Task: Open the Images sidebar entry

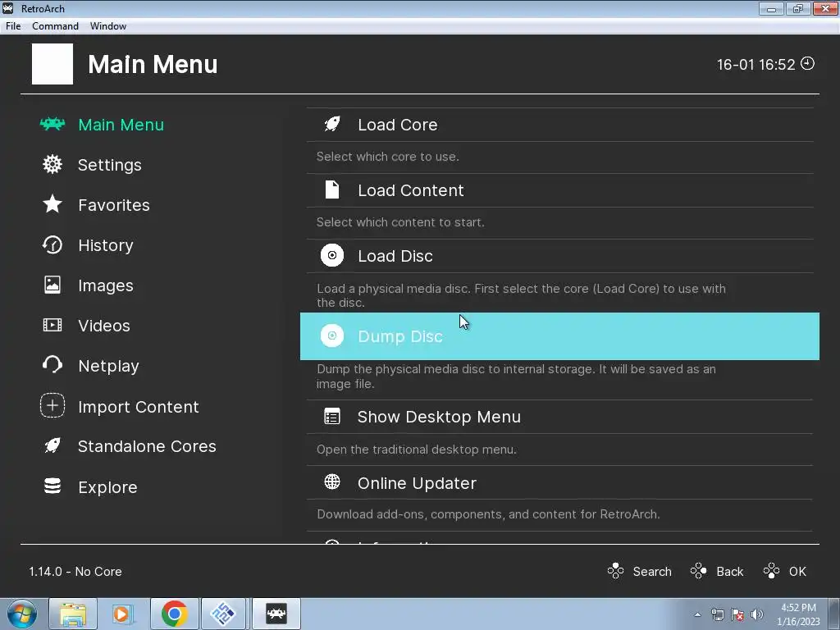Action: click(106, 285)
